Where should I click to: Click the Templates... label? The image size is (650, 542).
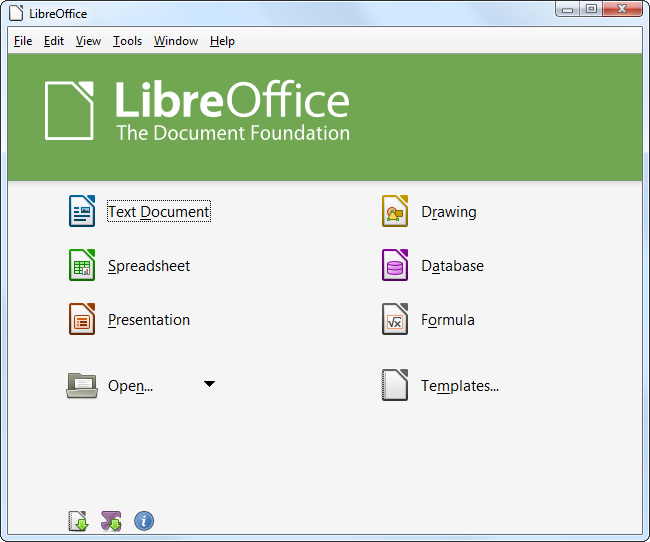[460, 386]
